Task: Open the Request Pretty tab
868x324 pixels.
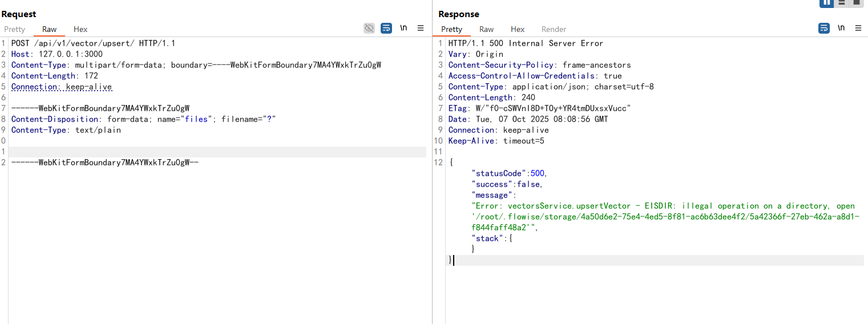Action: click(15, 29)
